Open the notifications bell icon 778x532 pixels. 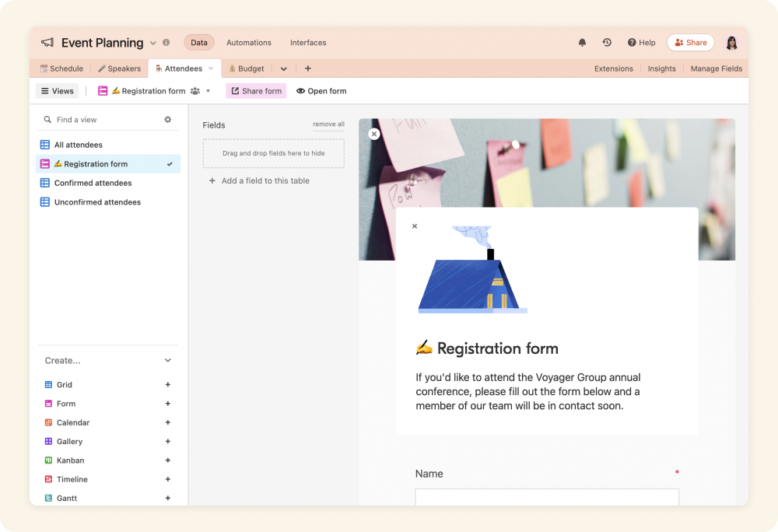[x=582, y=43]
